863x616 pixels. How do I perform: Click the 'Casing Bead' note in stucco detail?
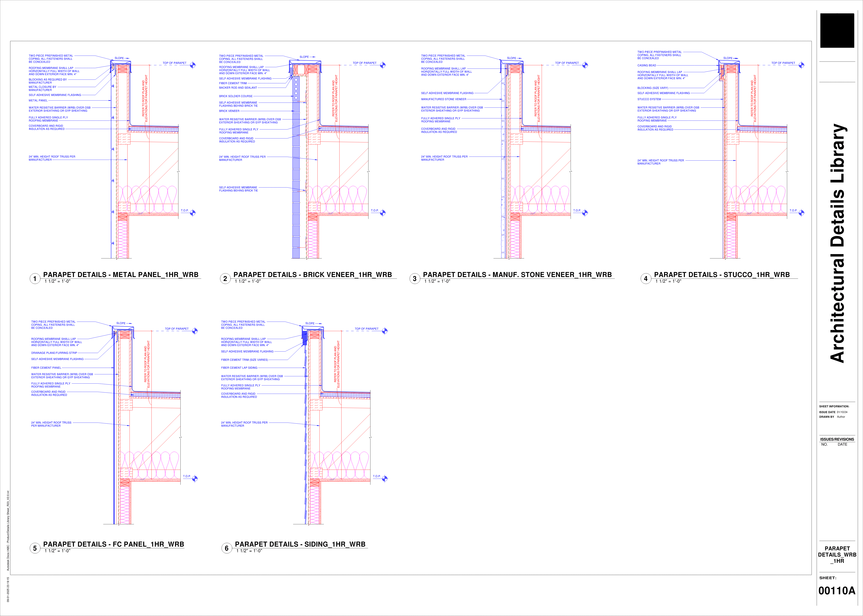647,65
